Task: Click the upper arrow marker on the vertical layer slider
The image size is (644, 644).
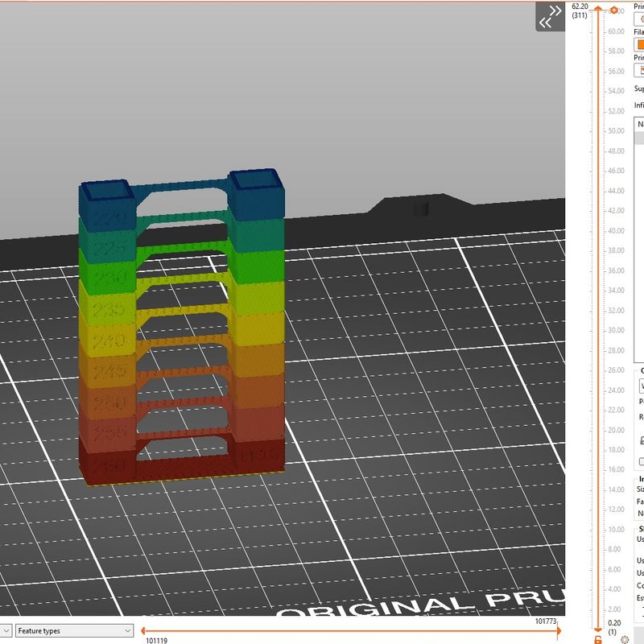Action: point(598,7)
